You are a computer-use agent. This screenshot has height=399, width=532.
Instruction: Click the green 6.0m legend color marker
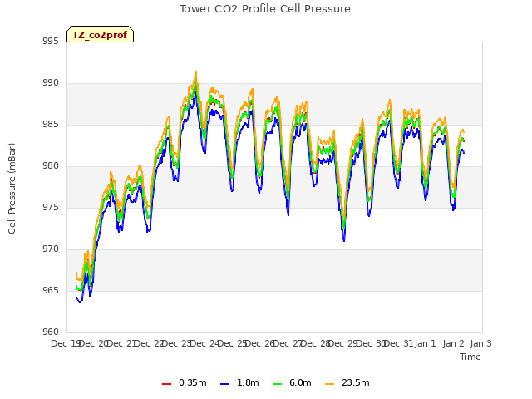[277, 384]
